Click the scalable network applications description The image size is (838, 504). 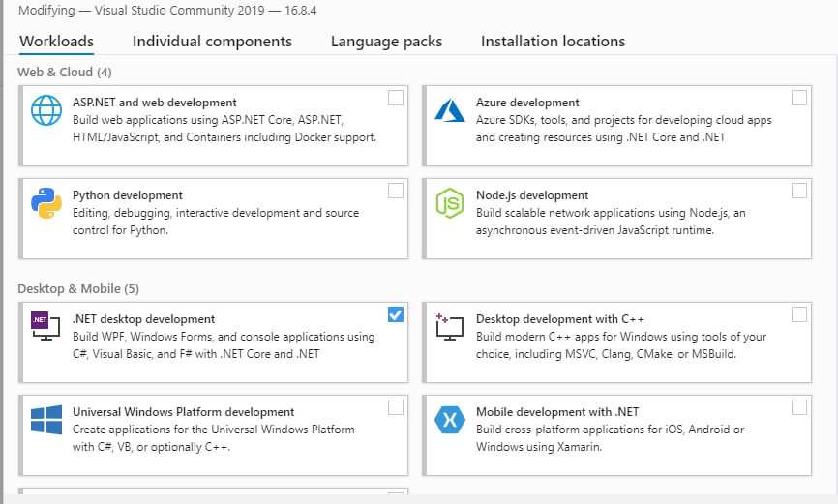[x=611, y=222]
